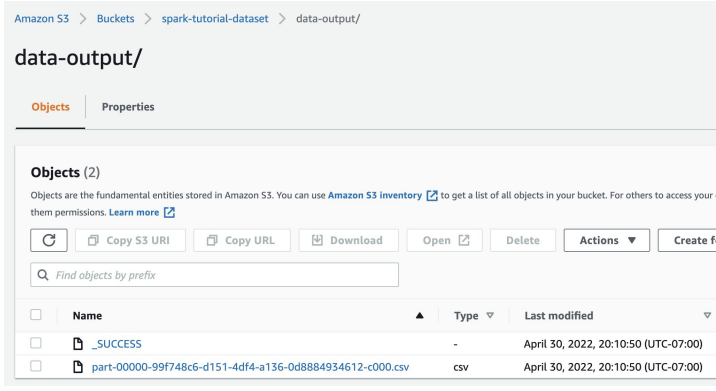
Task: Select the checkbox for the part-00000 csv file
Action: [x=36, y=366]
